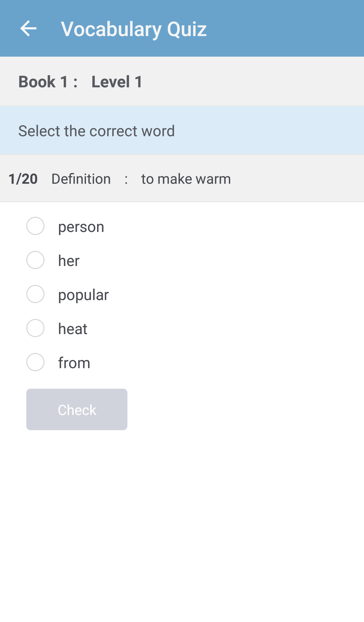This screenshot has height=622, width=364.
Task: Click the 'Select the correct word' instruction
Action: pos(96,131)
